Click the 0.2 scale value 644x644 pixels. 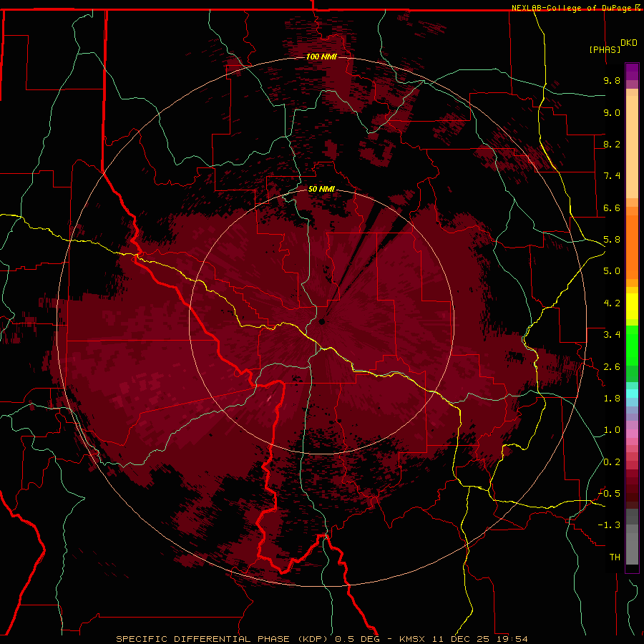tap(612, 462)
